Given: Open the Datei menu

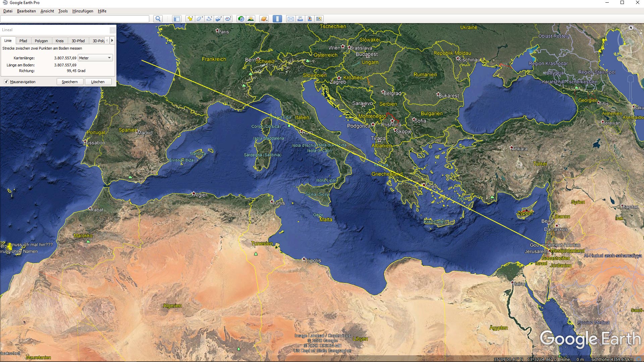Looking at the screenshot, I should pos(8,11).
